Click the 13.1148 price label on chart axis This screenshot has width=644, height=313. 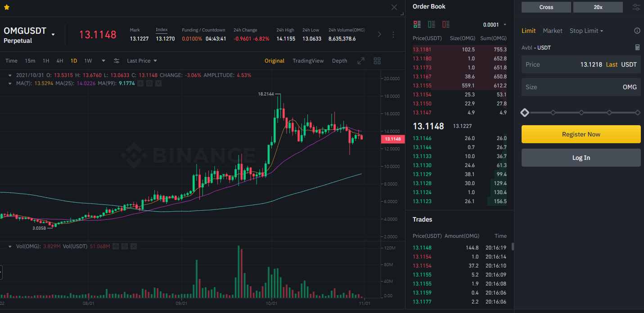[393, 139]
